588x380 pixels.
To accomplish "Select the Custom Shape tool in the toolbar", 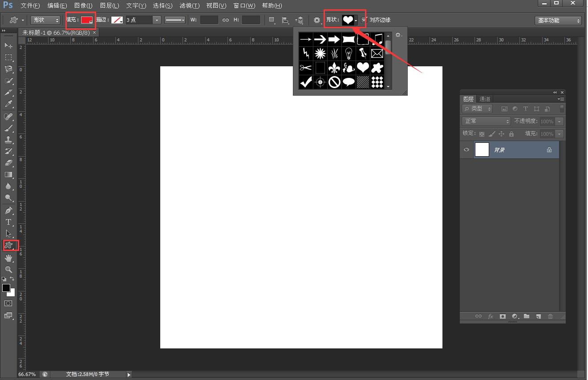I will click(x=8, y=245).
